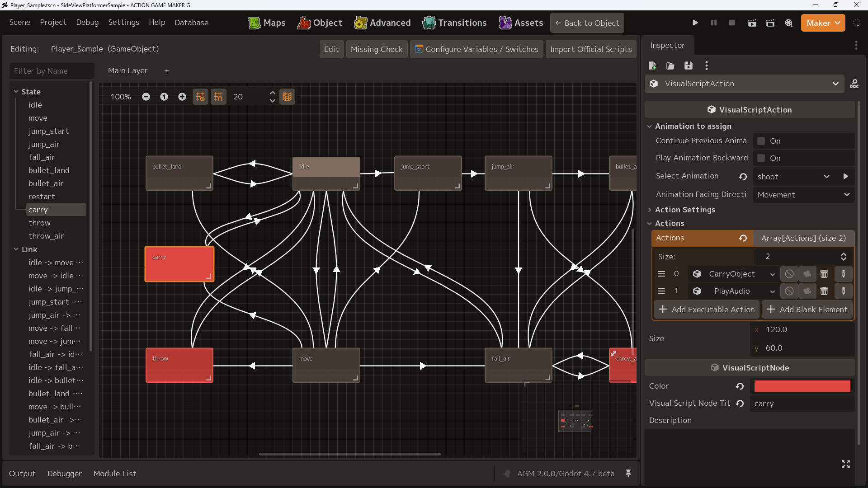Viewport: 868px width, 488px height.
Task: Reorder handle for CarryObject element
Action: [661, 274]
